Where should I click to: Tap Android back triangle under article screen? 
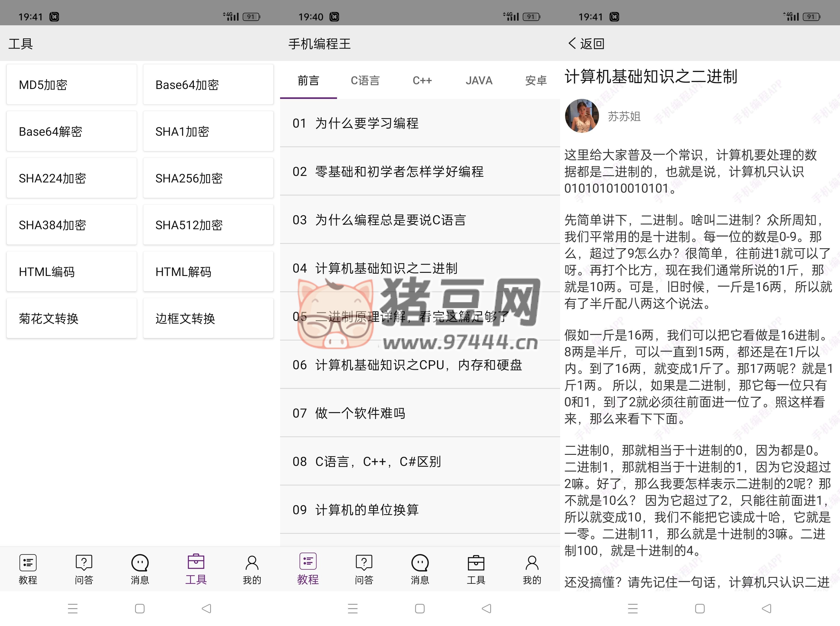767,609
